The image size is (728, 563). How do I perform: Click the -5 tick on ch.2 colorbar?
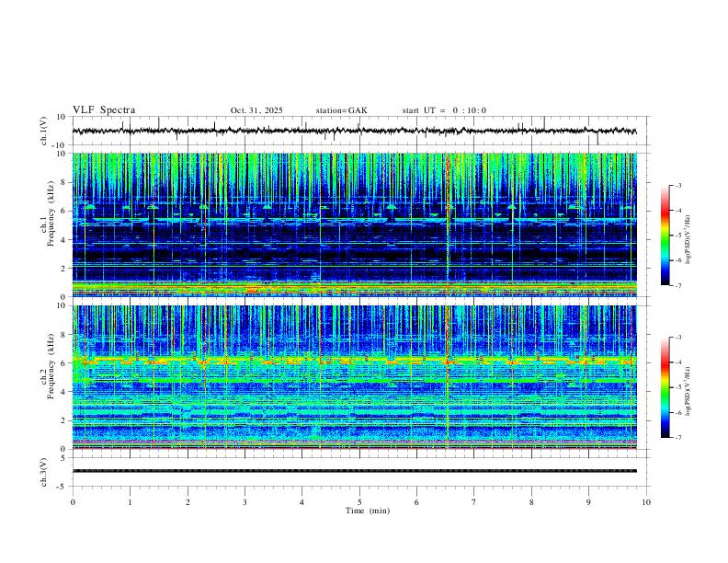point(677,387)
